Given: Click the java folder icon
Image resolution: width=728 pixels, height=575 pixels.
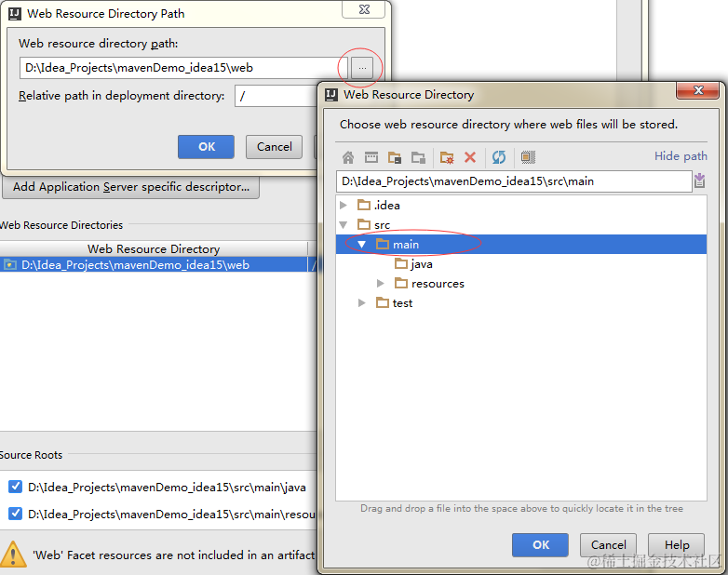Looking at the screenshot, I should pos(400,263).
